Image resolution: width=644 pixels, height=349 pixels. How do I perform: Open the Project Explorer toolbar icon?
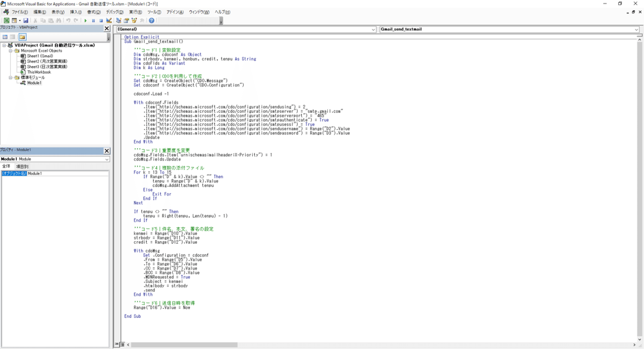point(119,20)
